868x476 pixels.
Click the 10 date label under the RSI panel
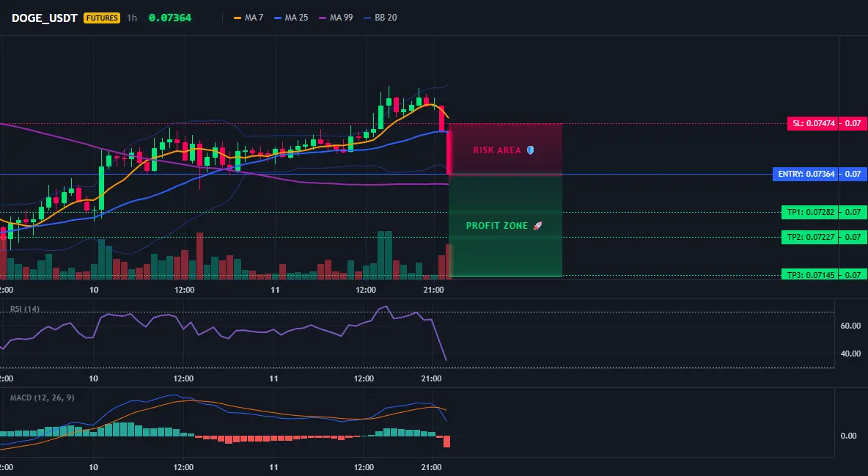tap(94, 378)
